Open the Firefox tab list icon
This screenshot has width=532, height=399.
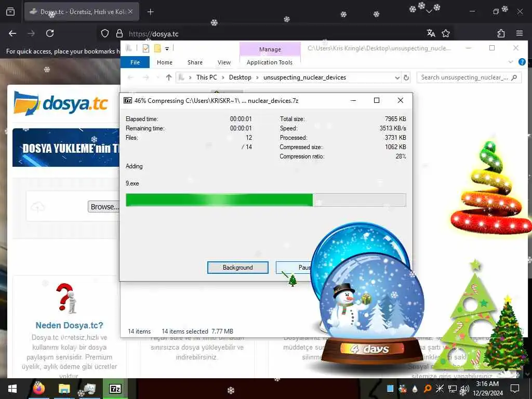[x=10, y=12]
